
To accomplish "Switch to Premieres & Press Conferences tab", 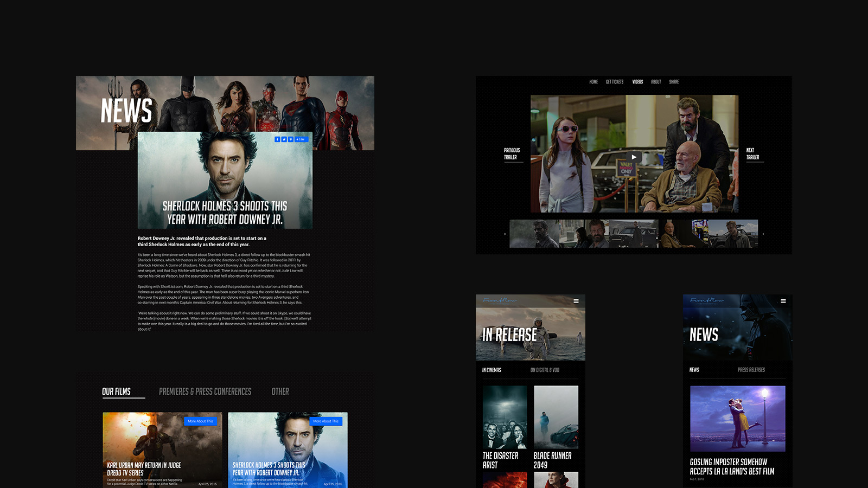I will point(205,391).
